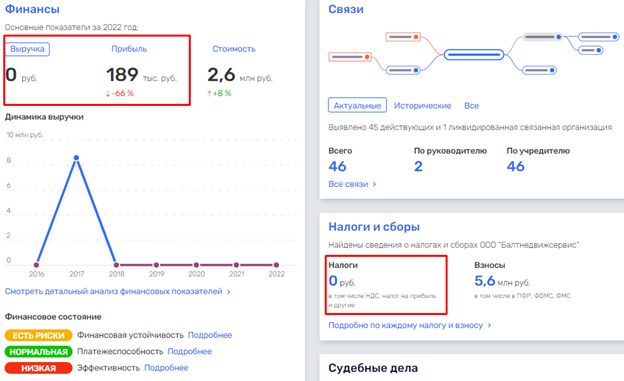
Task: Click total connections count 46 under Всего
Action: pos(337,166)
